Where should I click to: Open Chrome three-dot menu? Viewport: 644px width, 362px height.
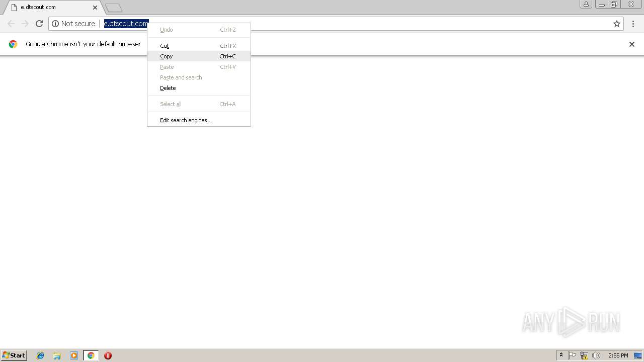[x=633, y=24]
